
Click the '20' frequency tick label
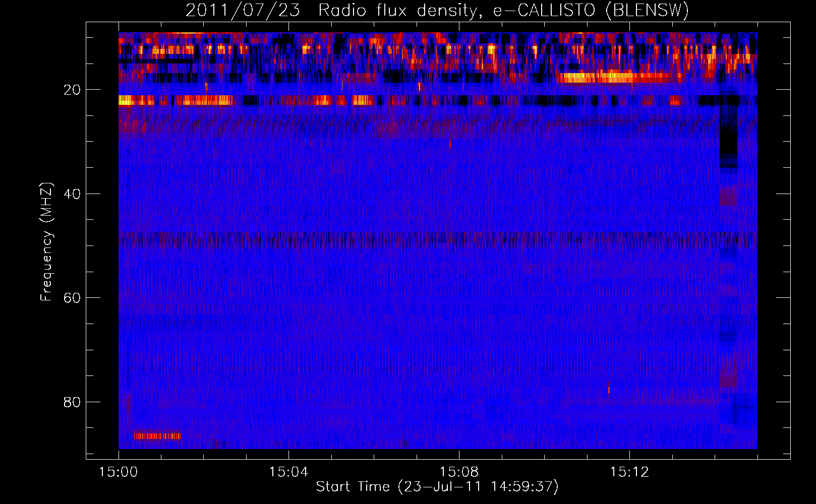(72, 90)
